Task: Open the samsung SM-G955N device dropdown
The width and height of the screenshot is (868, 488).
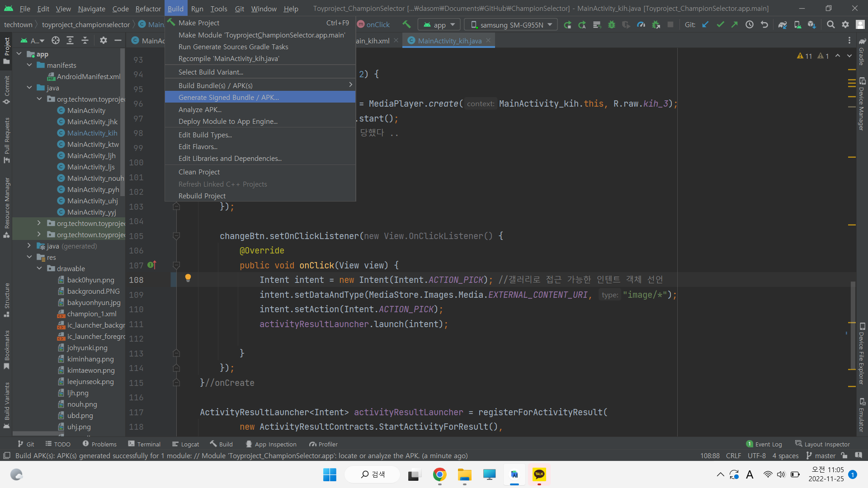Action: tap(511, 24)
